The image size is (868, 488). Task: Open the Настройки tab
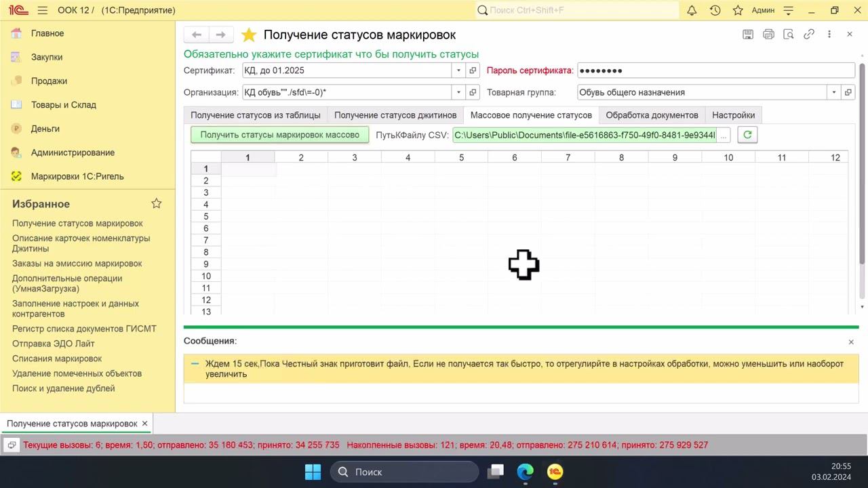(x=734, y=115)
